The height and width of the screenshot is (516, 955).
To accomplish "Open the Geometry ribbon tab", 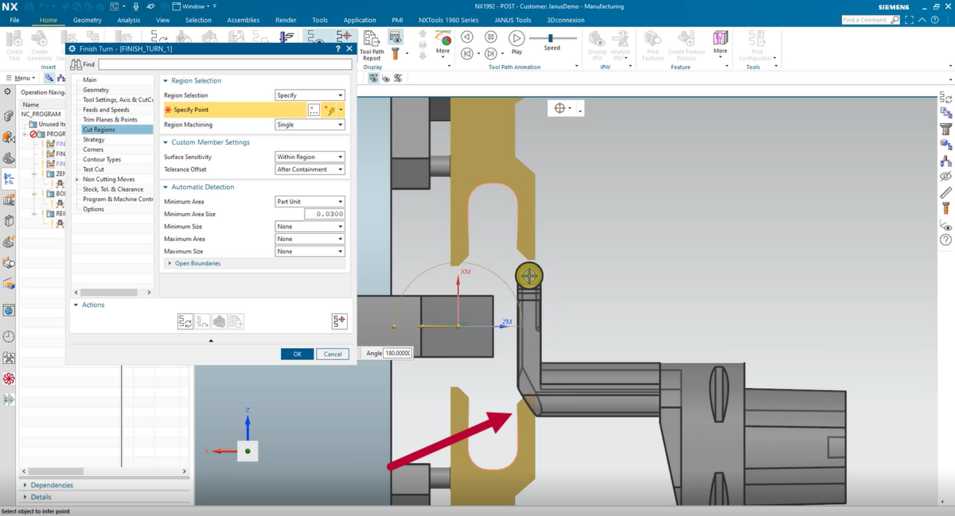I will [87, 20].
